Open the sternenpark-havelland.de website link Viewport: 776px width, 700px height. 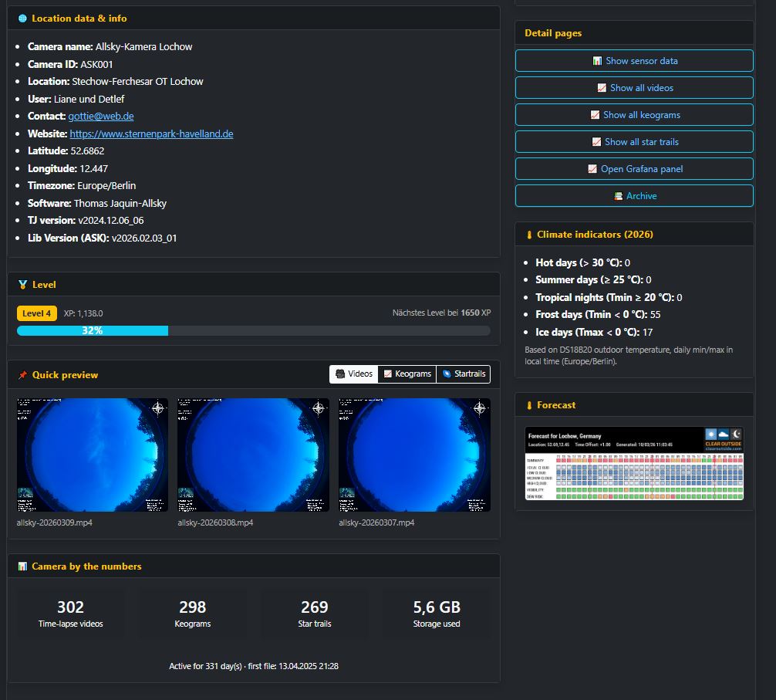click(x=151, y=134)
